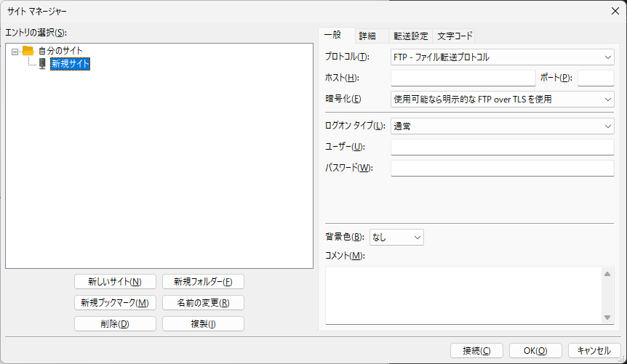
Task: Click the 新規サイト server icon
Action: (x=42, y=64)
